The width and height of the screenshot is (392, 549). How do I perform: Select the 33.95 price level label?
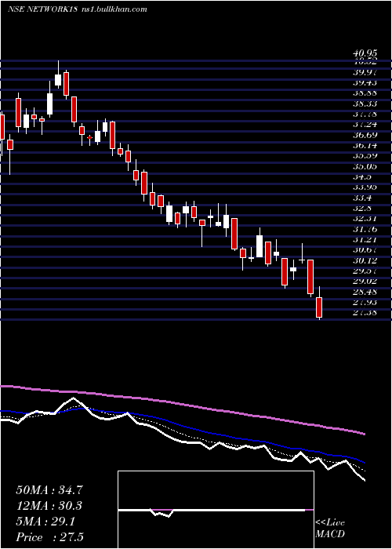coord(365,187)
